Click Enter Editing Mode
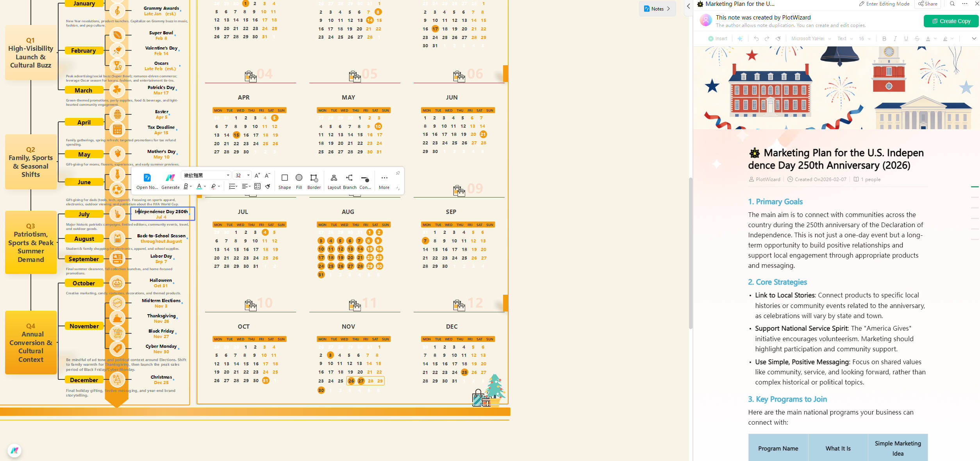Screen dimensions: 980x461 (x=884, y=4)
